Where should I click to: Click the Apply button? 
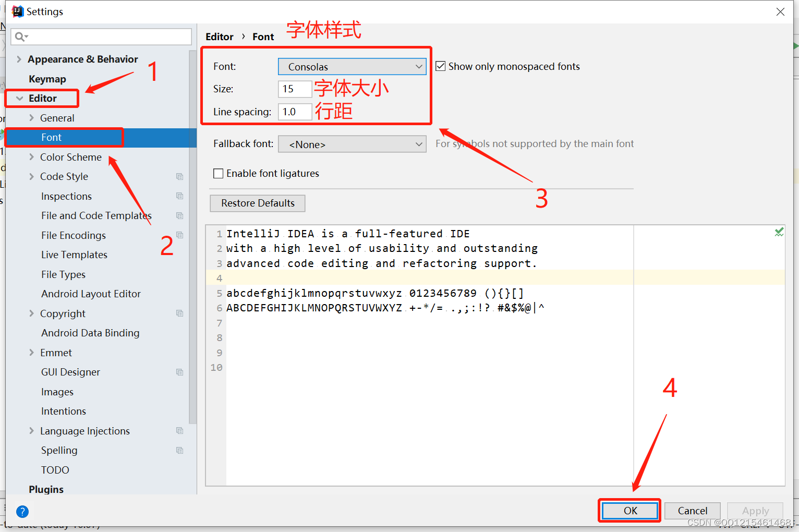click(755, 511)
